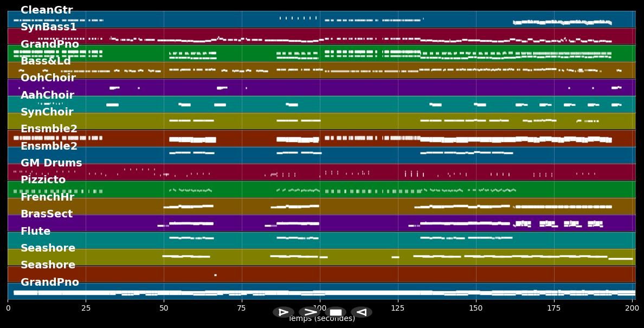Click the BrasSect track label
The image size is (644, 328).
[47, 214]
